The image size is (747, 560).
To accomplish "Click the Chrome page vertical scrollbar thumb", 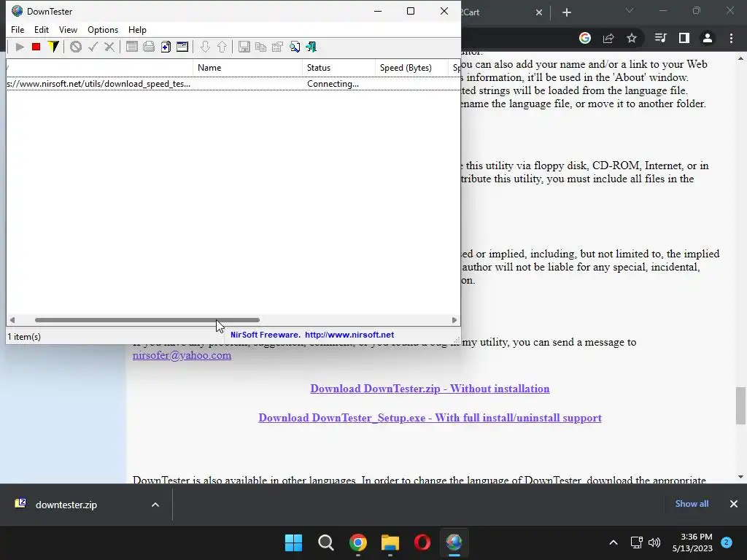I will point(740,405).
